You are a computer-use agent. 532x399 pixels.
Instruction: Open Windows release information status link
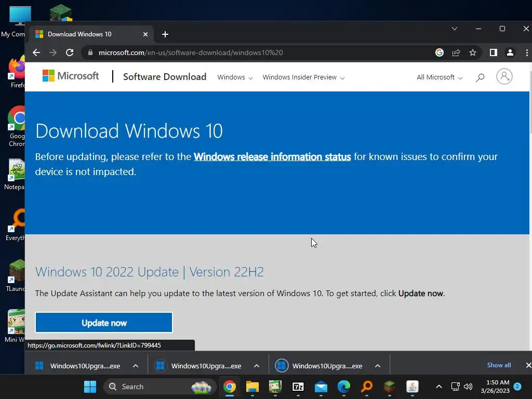tap(272, 157)
